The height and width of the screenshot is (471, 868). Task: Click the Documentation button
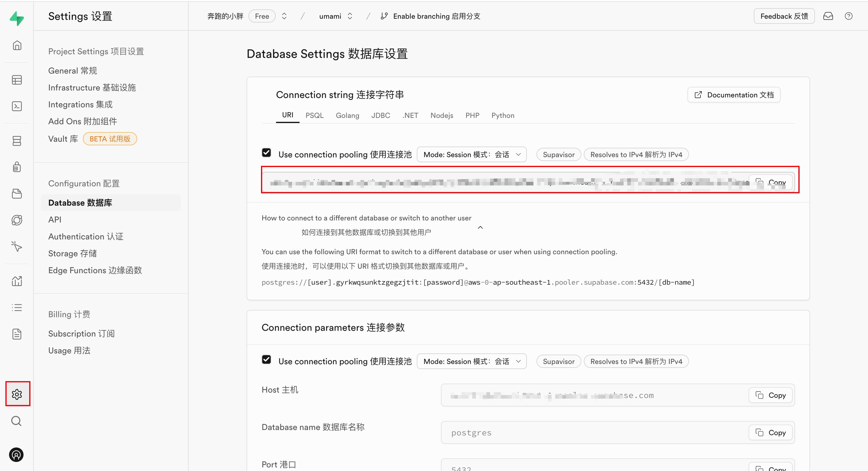[734, 95]
